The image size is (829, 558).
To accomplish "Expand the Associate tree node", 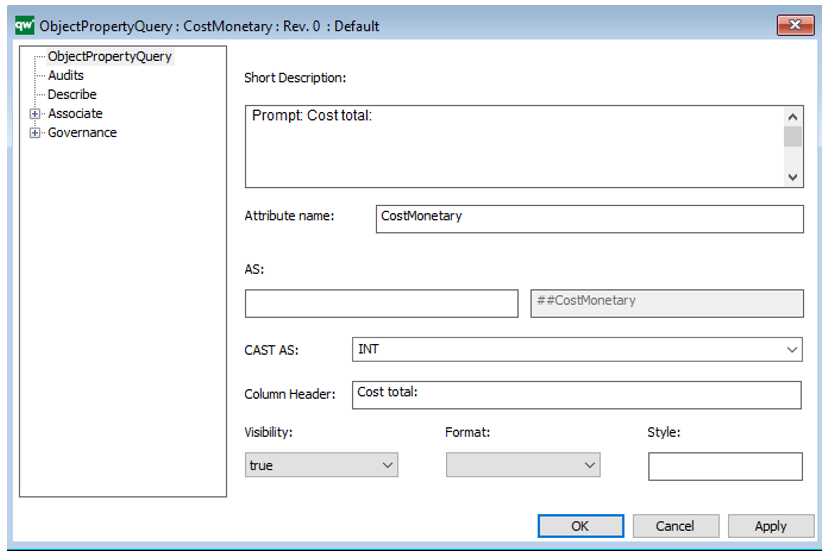I will pos(35,114).
